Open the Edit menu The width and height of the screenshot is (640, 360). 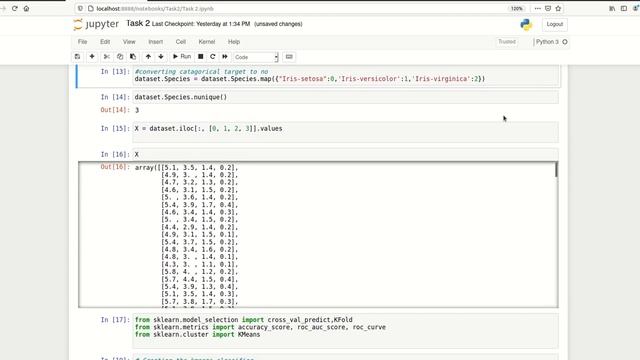[x=105, y=42]
